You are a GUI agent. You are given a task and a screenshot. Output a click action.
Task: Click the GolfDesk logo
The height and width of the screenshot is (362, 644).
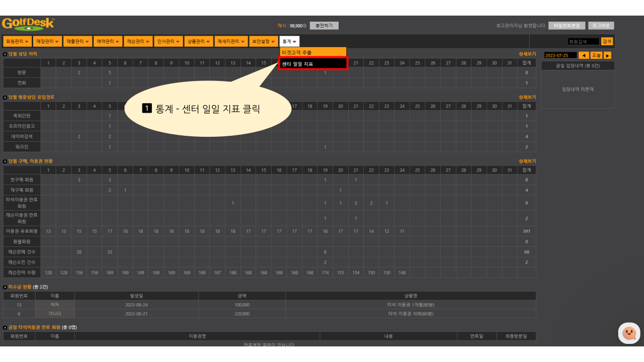point(28,24)
